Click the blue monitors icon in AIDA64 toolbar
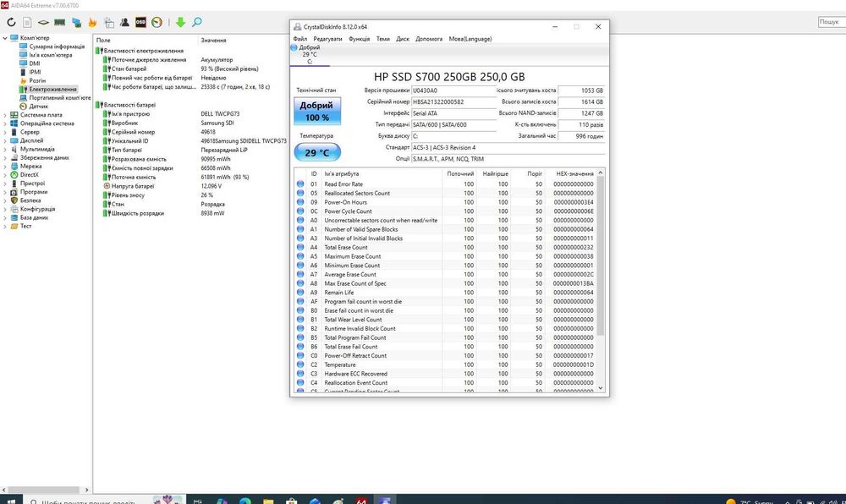Screen dimensions: 846x504 (x=76, y=22)
